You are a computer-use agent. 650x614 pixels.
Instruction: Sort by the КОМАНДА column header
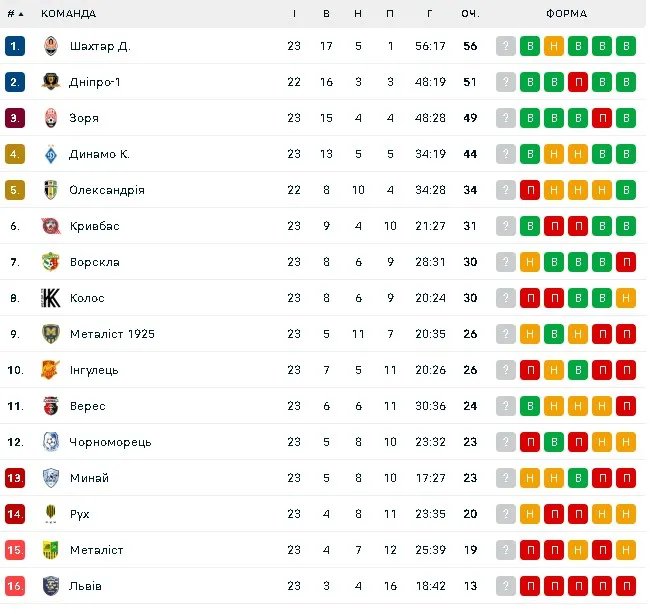(x=68, y=13)
